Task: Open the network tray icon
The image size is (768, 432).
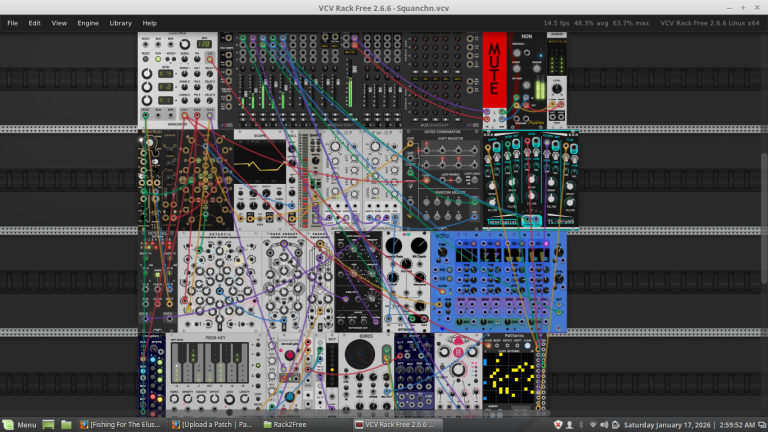Action: (593, 425)
